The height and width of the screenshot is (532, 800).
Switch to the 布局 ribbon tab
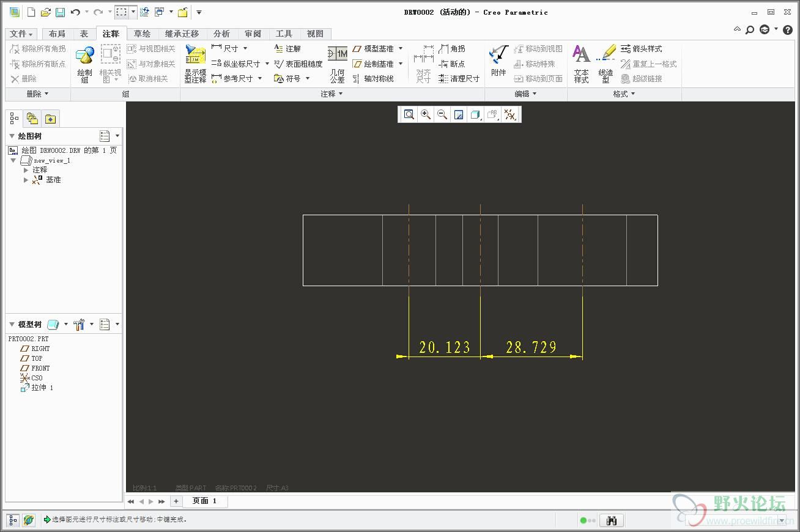point(57,34)
